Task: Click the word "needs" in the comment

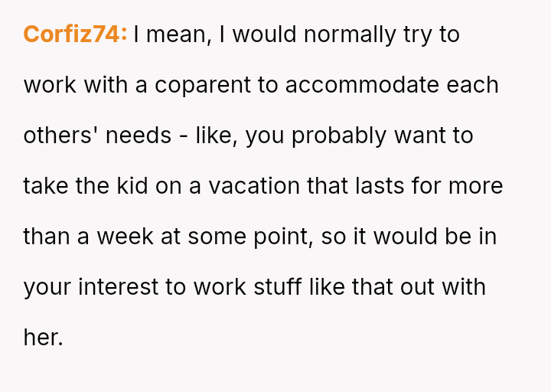Action: pyautogui.click(x=138, y=136)
